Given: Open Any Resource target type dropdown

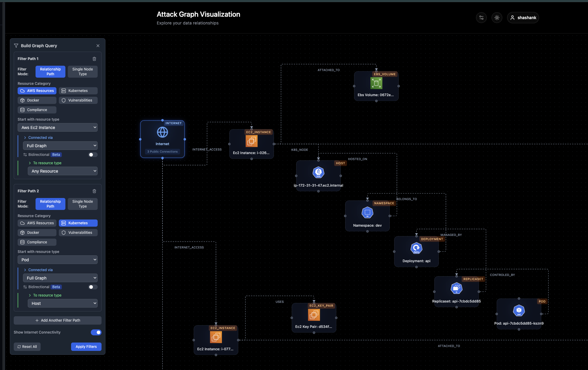Looking at the screenshot, I should 63,171.
